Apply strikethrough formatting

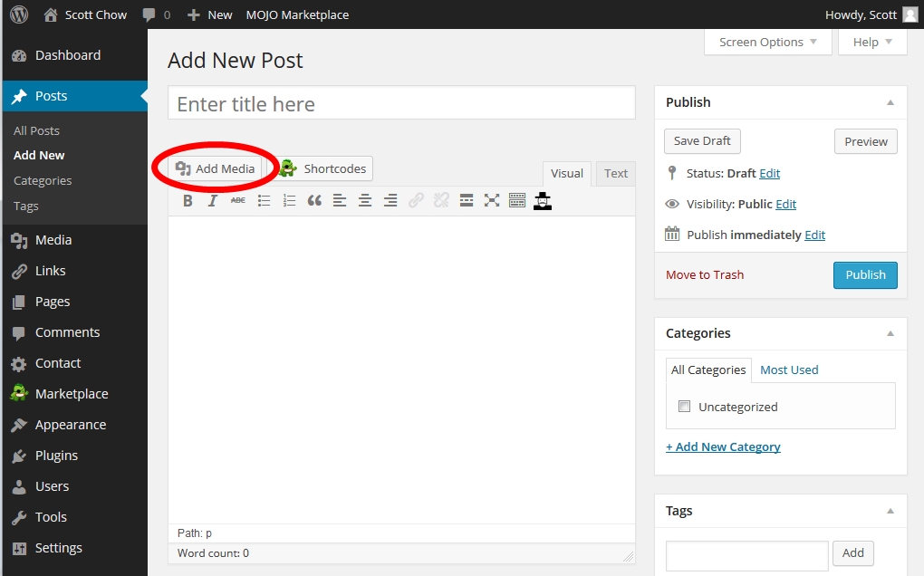(238, 201)
